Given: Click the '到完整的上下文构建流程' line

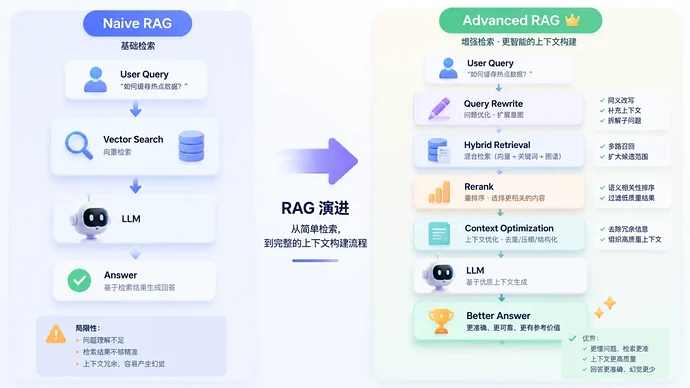Looking at the screenshot, I should pos(315,243).
